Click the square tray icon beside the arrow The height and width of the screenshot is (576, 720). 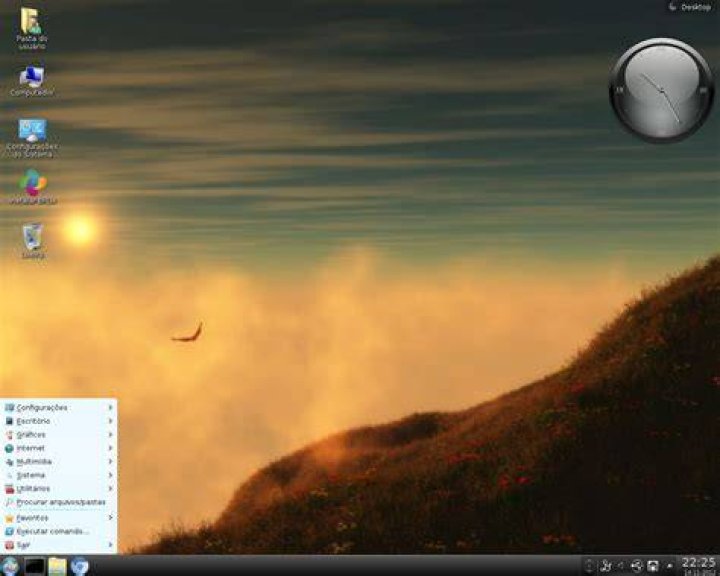tap(652, 566)
